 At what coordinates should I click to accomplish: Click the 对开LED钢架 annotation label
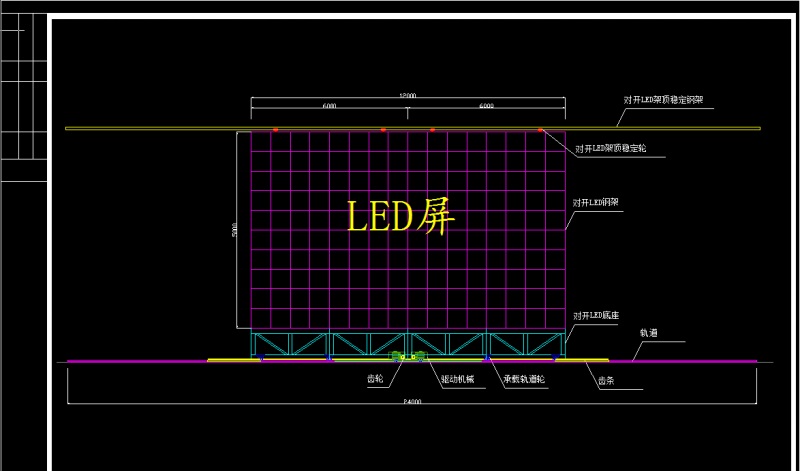pyautogui.click(x=597, y=202)
